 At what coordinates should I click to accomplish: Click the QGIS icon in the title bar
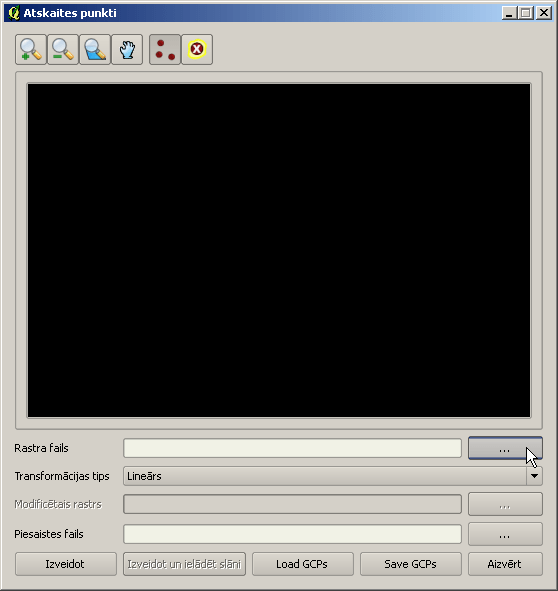click(x=14, y=13)
